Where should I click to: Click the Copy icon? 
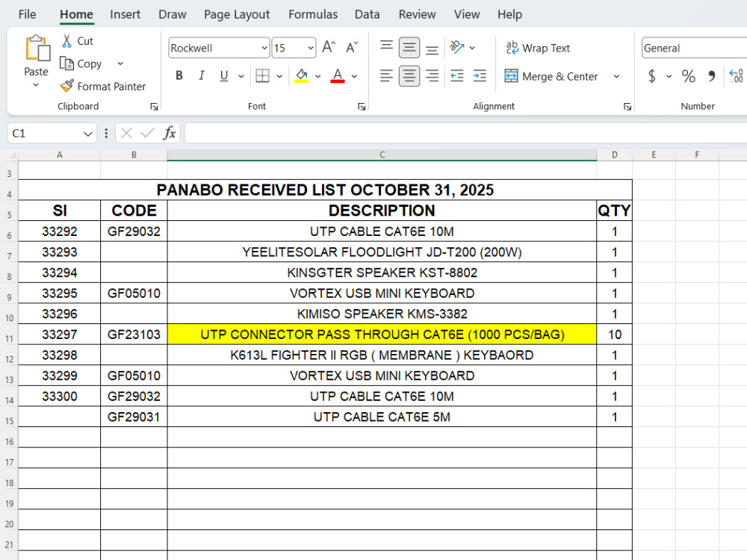click(66, 63)
